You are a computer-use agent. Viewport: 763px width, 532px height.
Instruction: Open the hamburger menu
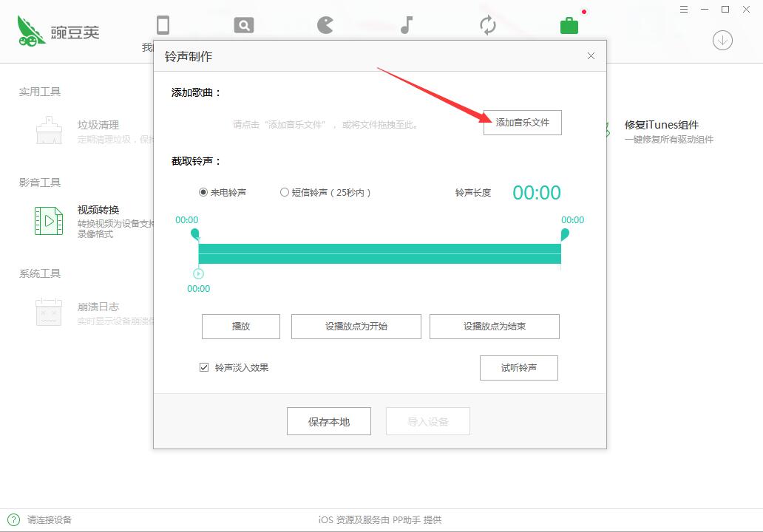pos(684,10)
